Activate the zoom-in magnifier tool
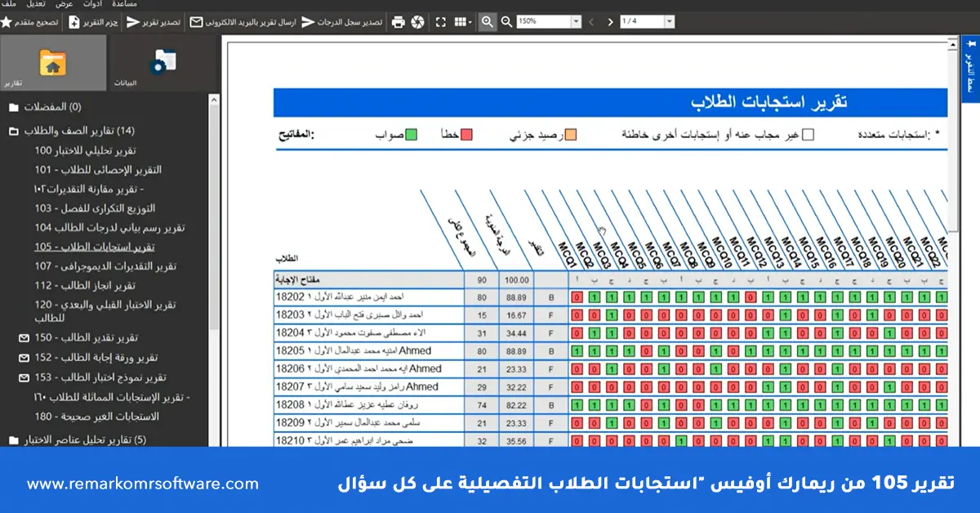980x513 pixels. tap(487, 22)
